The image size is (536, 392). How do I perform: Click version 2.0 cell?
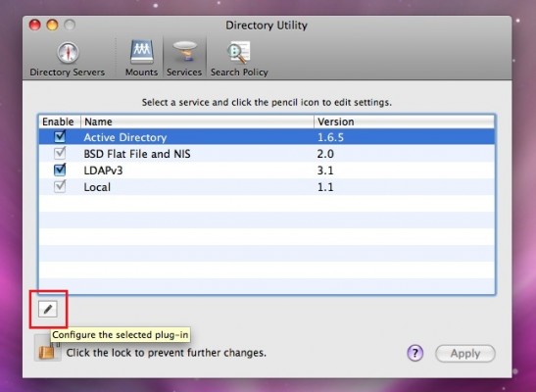(325, 154)
